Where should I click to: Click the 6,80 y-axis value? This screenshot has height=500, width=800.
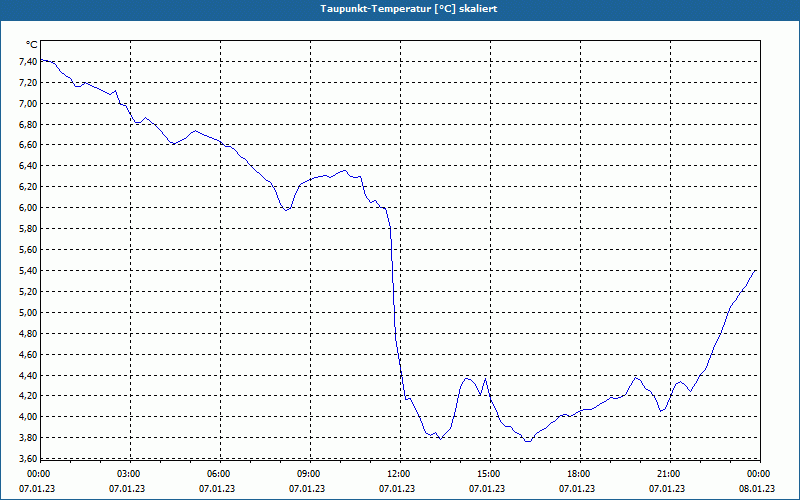click(29, 124)
